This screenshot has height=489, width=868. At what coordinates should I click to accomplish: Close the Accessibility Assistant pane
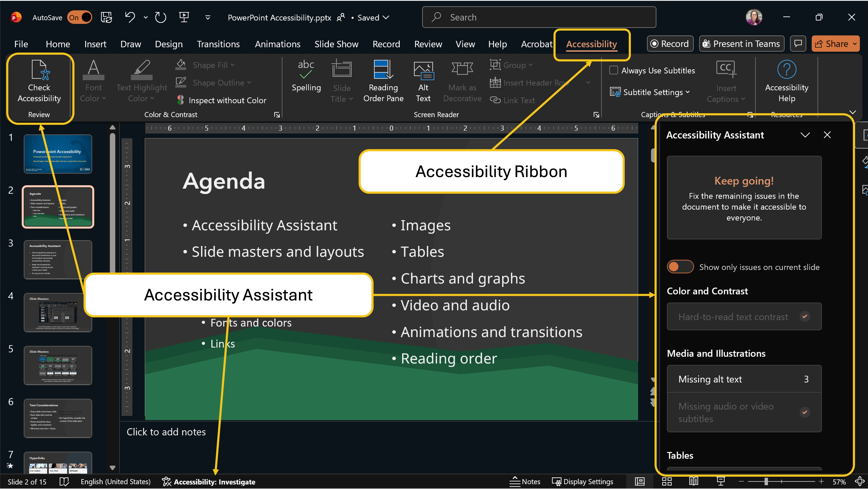827,135
